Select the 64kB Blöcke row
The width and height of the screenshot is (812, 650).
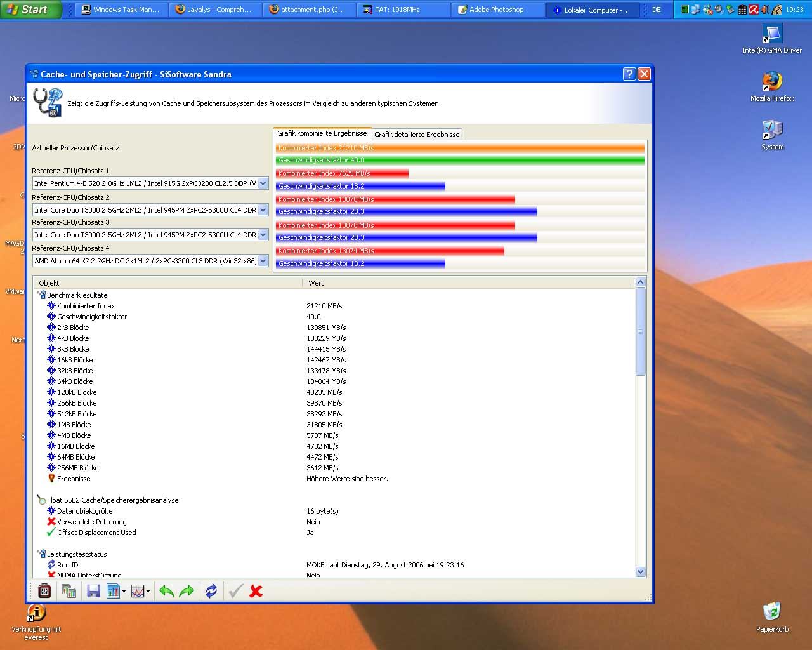pos(334,381)
